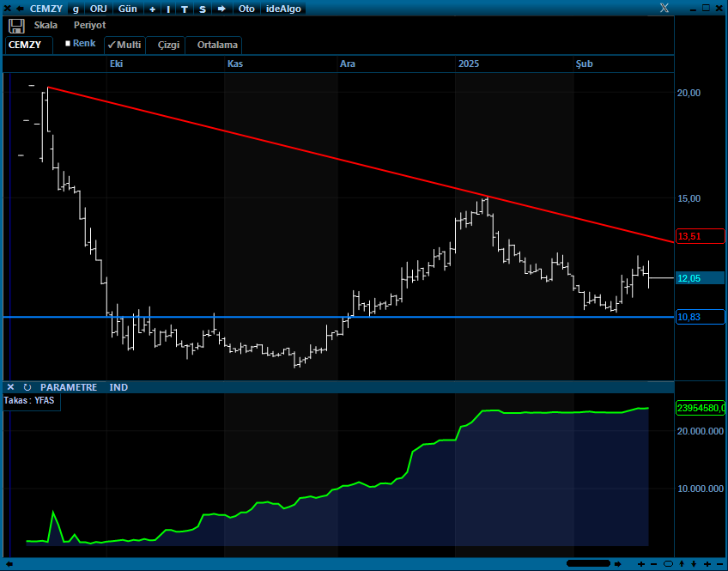Toggle the Oto auto-scale button
Image resolution: width=728 pixels, height=571 pixels.
pyautogui.click(x=246, y=9)
